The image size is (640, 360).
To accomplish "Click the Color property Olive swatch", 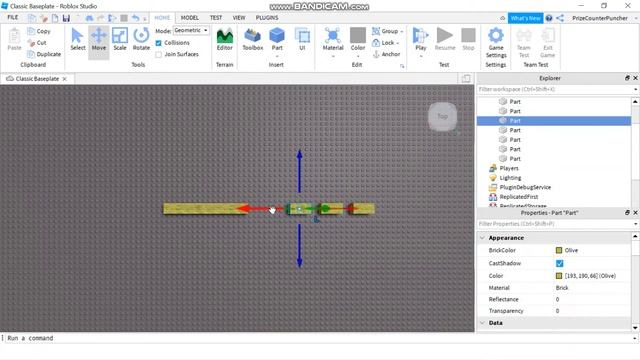I will point(559,276).
